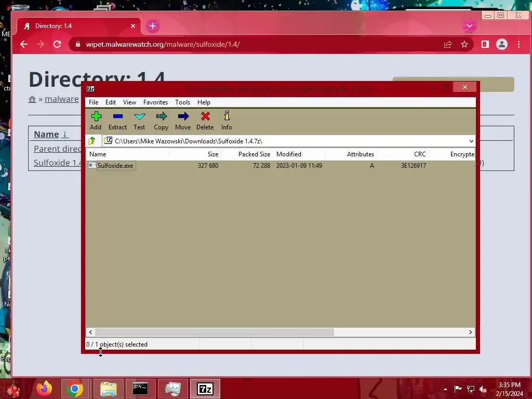Toggle Chrome side panel
532x399 pixels.
[485, 45]
